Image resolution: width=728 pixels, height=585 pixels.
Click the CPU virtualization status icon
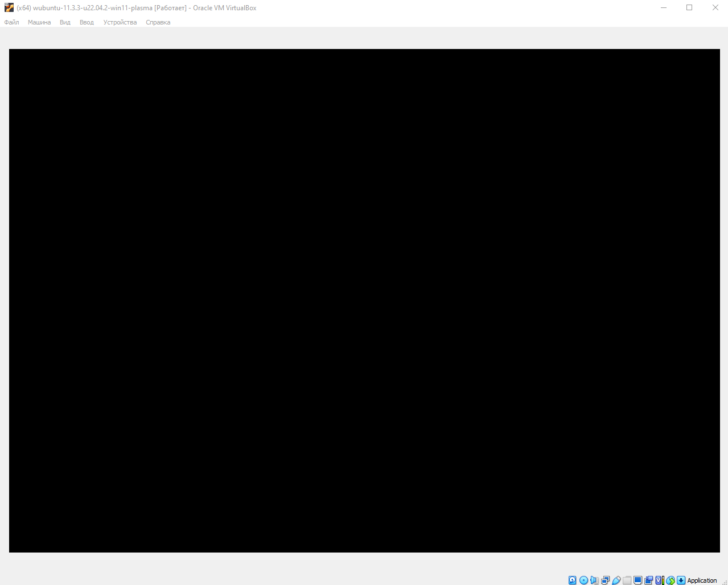point(659,580)
